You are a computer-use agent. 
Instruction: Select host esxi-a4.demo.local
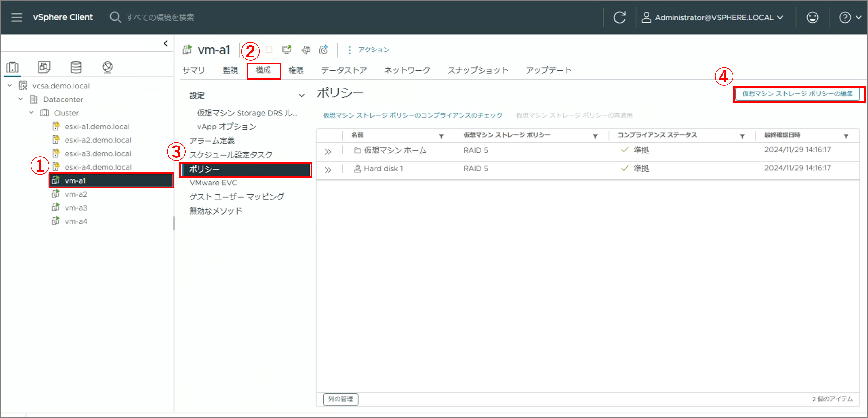[x=98, y=167]
